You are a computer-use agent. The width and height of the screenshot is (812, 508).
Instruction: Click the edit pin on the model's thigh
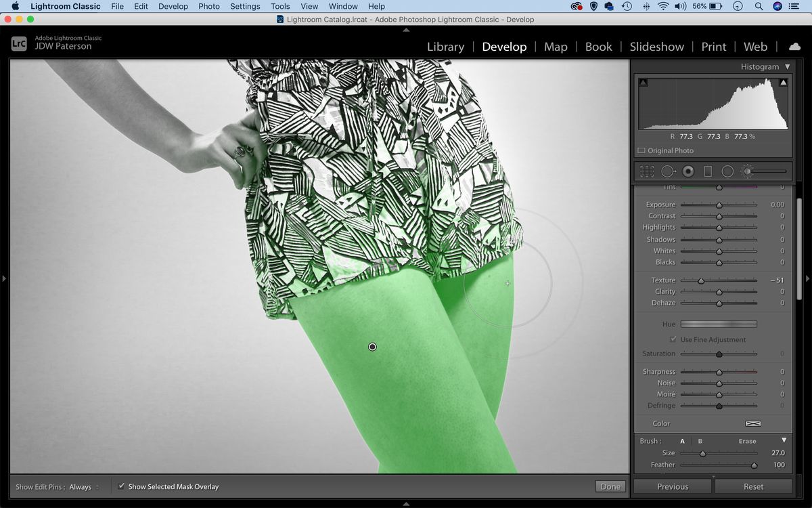(x=372, y=346)
